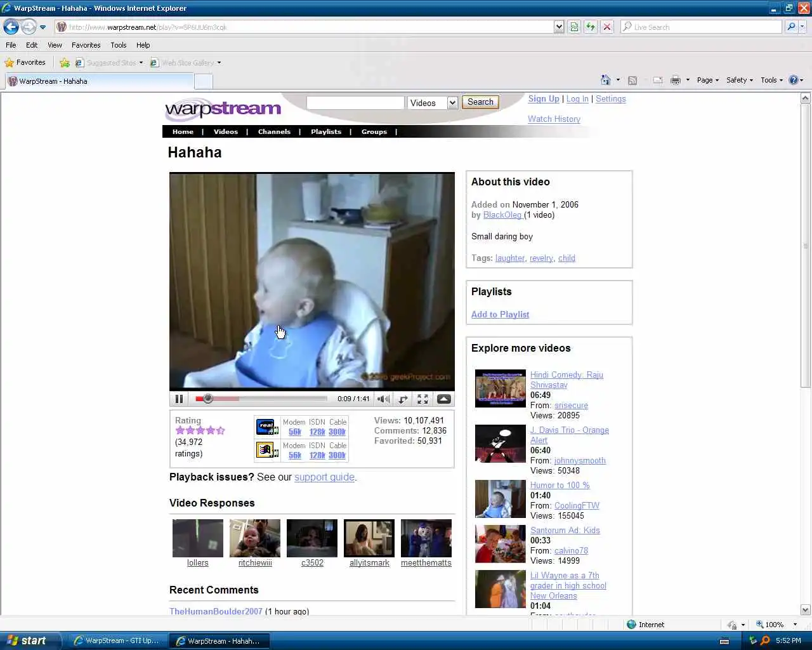The width and height of the screenshot is (812, 650).
Task: Open Watch History link
Action: point(554,119)
